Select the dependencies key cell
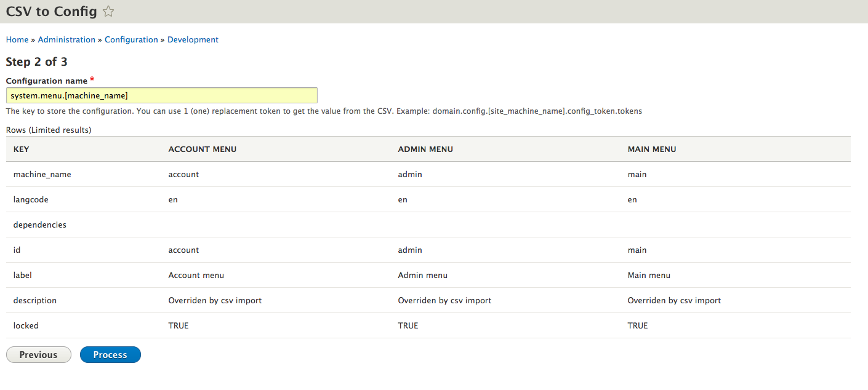 click(40, 225)
